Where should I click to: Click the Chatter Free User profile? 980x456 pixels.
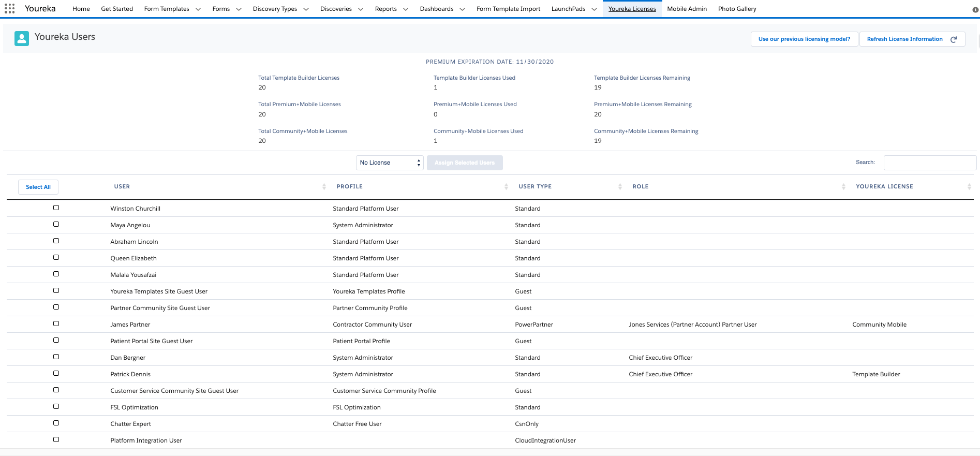coord(357,424)
